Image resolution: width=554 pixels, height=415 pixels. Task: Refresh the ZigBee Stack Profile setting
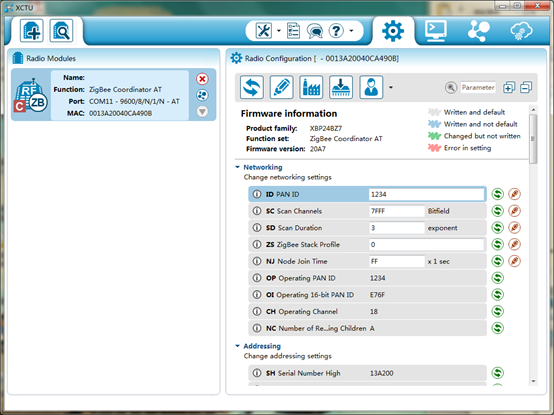[x=497, y=244]
